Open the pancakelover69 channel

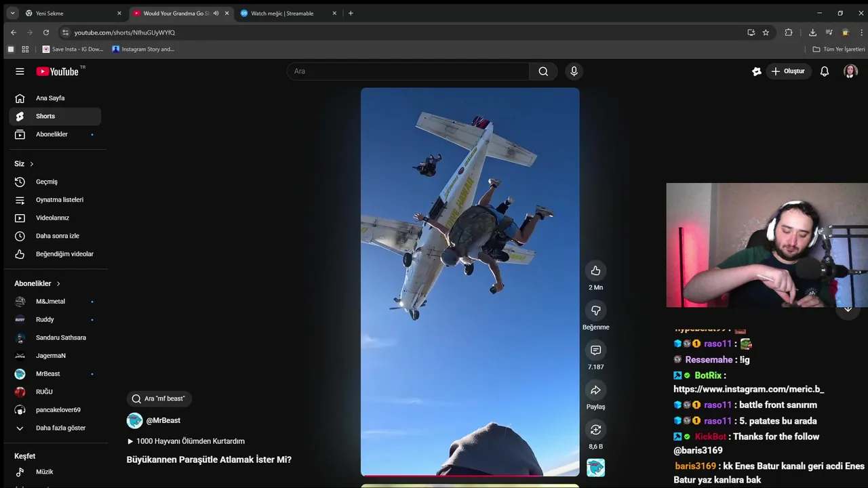(55, 410)
